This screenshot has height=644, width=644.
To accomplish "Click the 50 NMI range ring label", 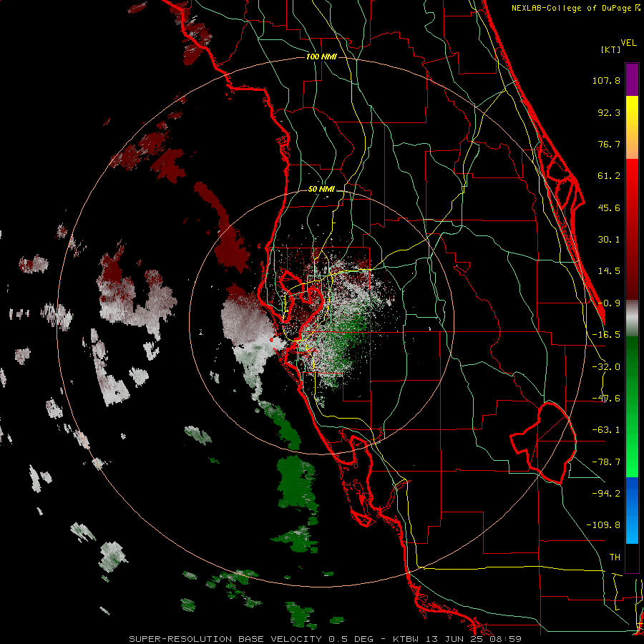I will coord(321,189).
